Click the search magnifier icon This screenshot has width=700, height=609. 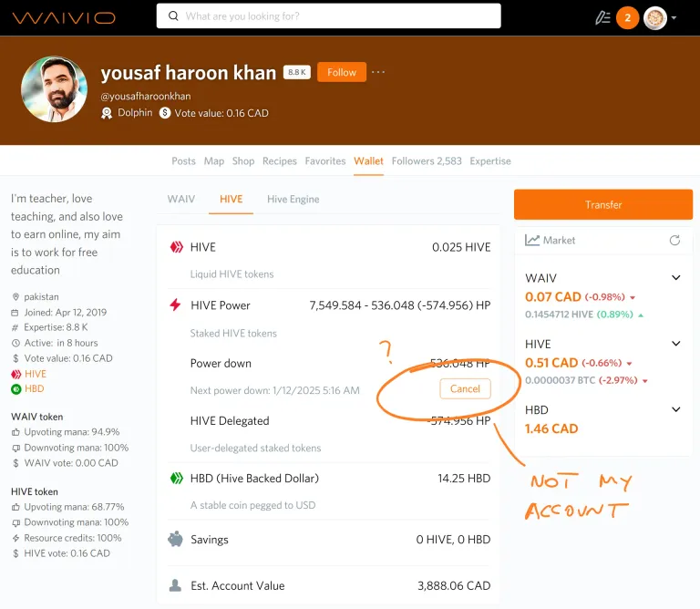coord(173,16)
